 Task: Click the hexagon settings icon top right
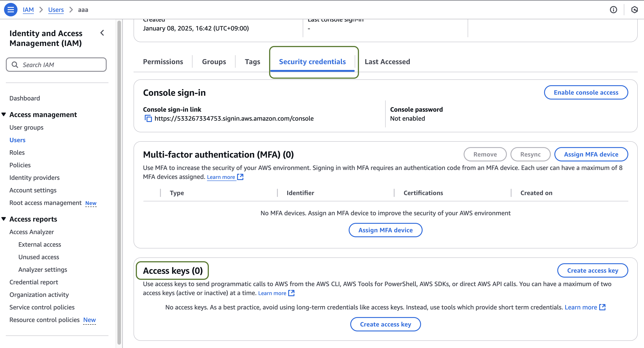634,10
